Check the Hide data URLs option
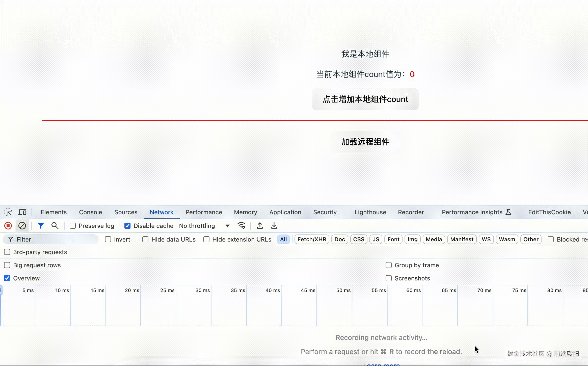Image resolution: width=588 pixels, height=366 pixels. tap(145, 239)
